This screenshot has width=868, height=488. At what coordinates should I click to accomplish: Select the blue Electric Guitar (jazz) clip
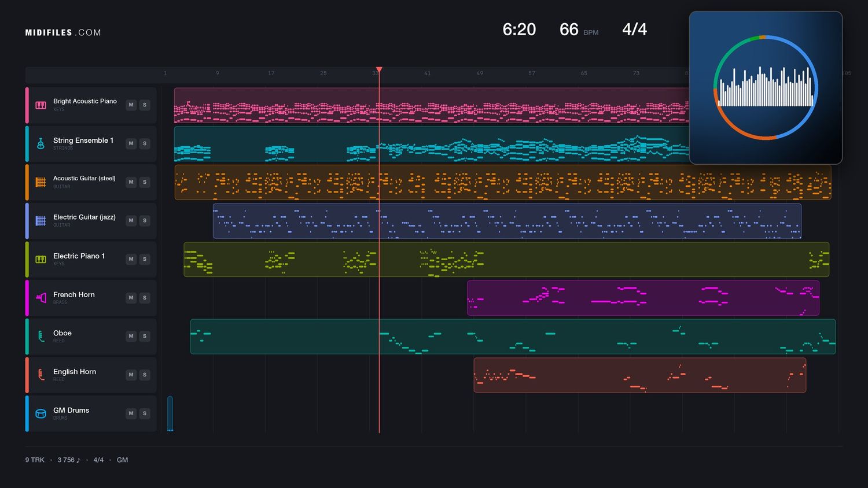point(507,221)
